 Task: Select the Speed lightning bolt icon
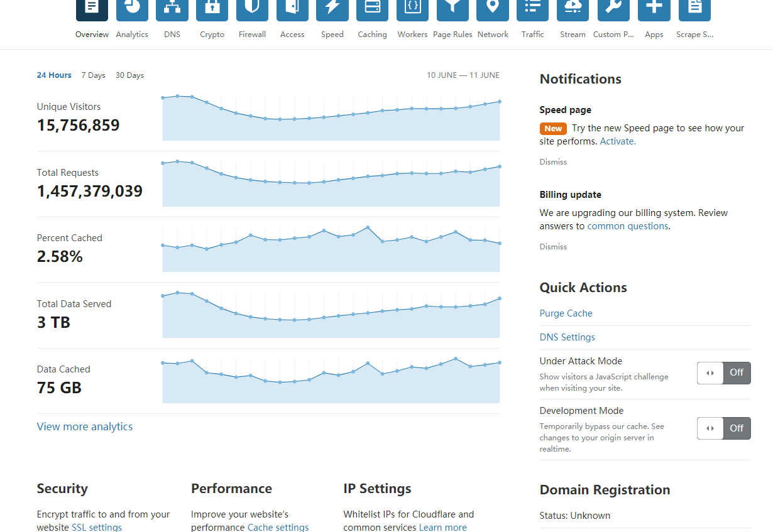(x=332, y=9)
